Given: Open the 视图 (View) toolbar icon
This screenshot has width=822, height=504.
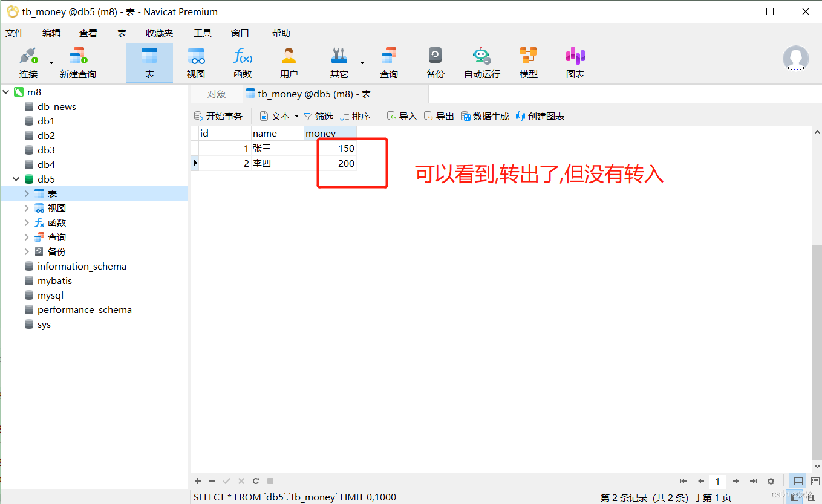Looking at the screenshot, I should click(x=196, y=63).
